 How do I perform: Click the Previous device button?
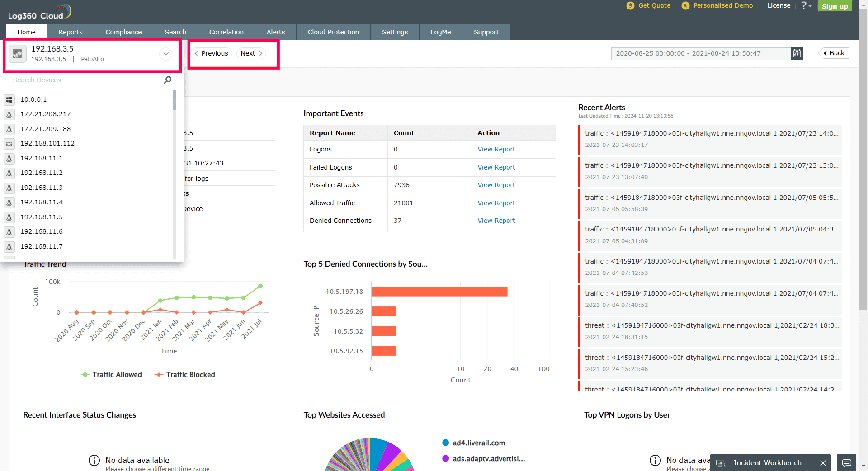(x=212, y=53)
